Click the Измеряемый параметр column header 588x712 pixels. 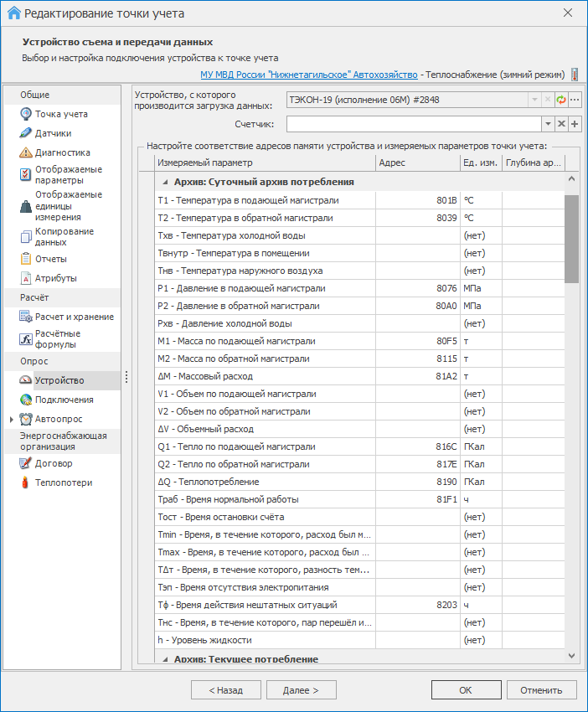pos(266,163)
